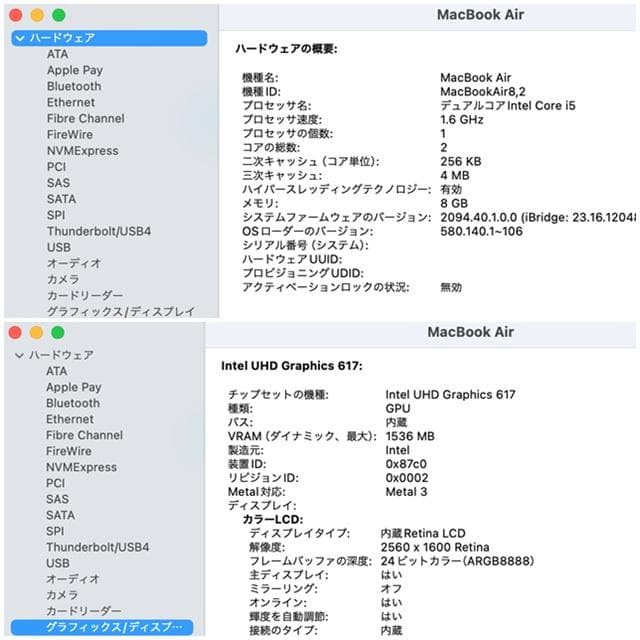Select PCI in the bottom window sidebar
This screenshot has width=640, height=640.
point(56,483)
